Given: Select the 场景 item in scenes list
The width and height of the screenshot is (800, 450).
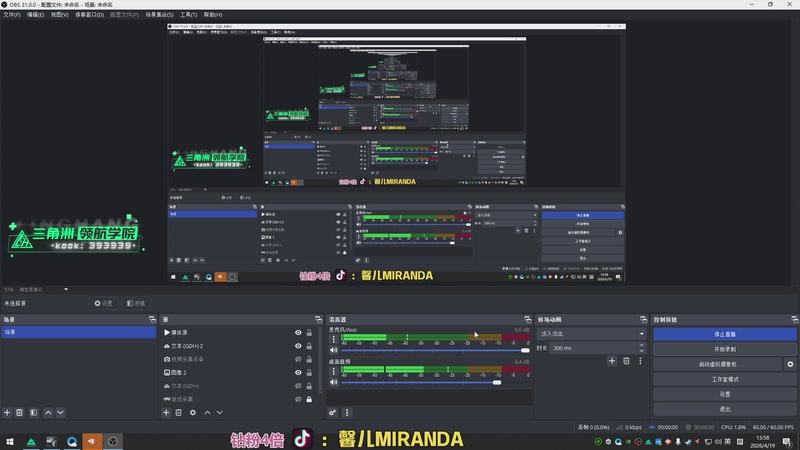Looking at the screenshot, I should [79, 332].
